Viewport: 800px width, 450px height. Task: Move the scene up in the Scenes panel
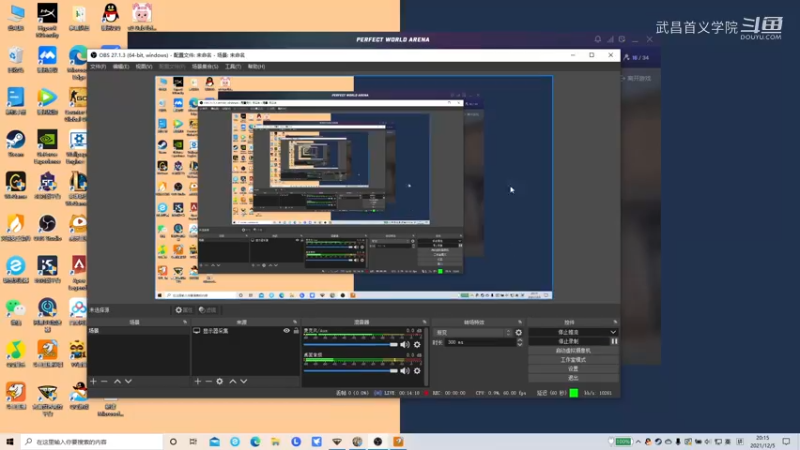pyautogui.click(x=117, y=381)
